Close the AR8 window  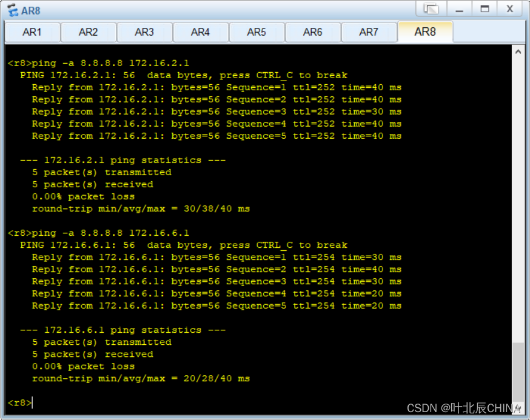510,8
